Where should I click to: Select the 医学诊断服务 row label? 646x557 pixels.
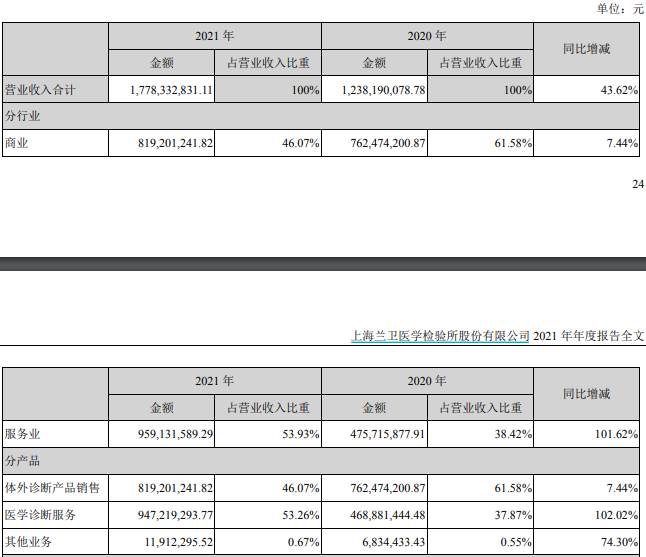(x=40, y=515)
